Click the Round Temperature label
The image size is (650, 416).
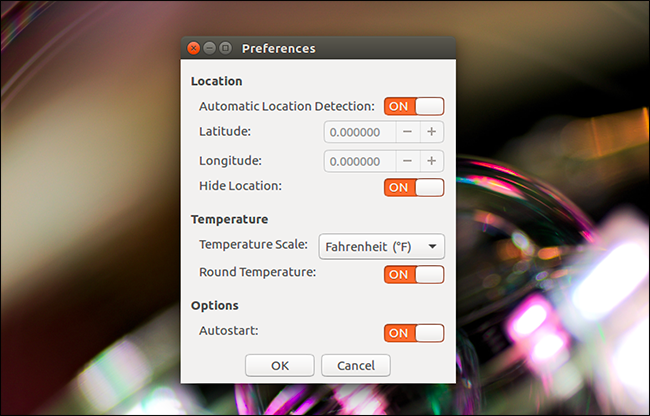click(x=257, y=272)
